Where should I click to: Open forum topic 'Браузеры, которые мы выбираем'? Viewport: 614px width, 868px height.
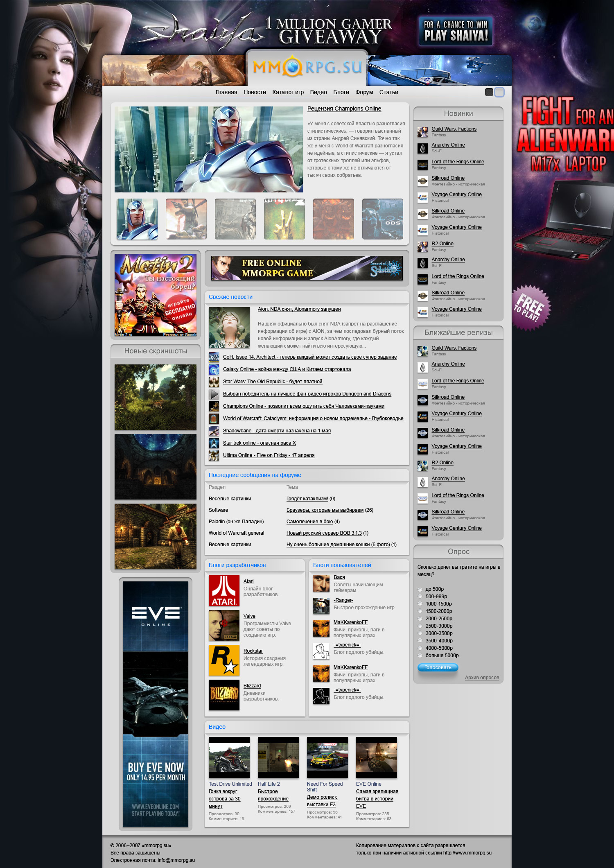[x=325, y=510]
